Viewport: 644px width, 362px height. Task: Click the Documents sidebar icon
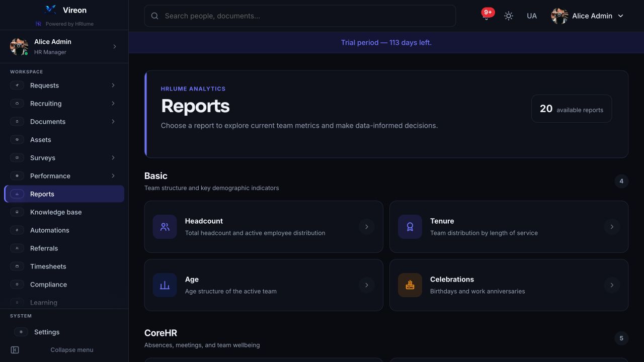[x=17, y=122]
